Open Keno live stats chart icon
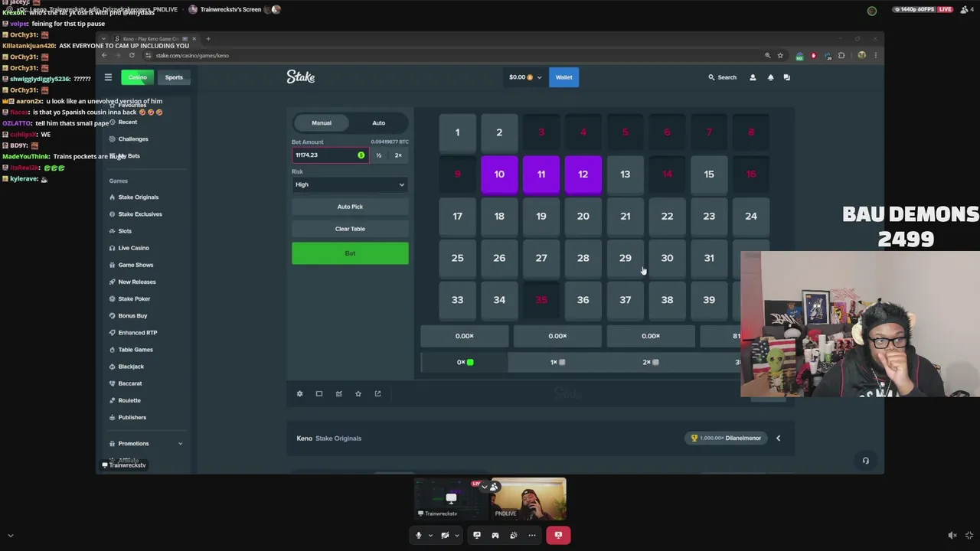This screenshot has width=980, height=551. pyautogui.click(x=338, y=393)
